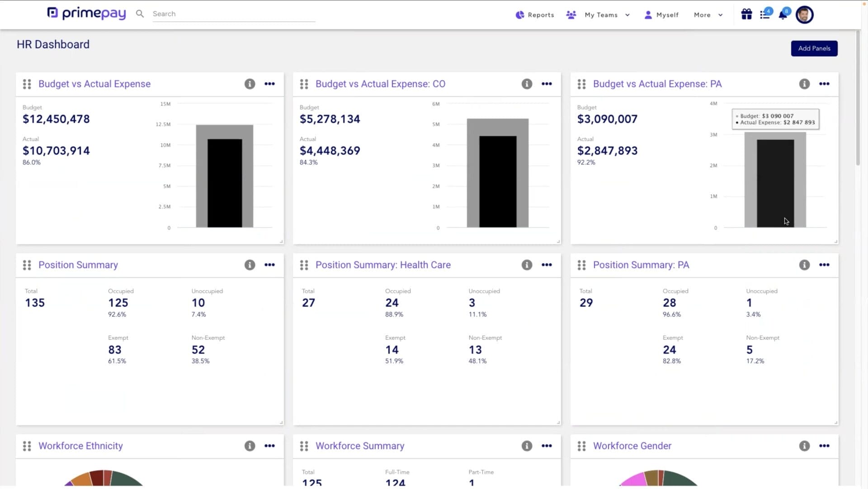The height and width of the screenshot is (489, 868).
Task: Open options menu of Position Summary: PA
Action: 824,265
